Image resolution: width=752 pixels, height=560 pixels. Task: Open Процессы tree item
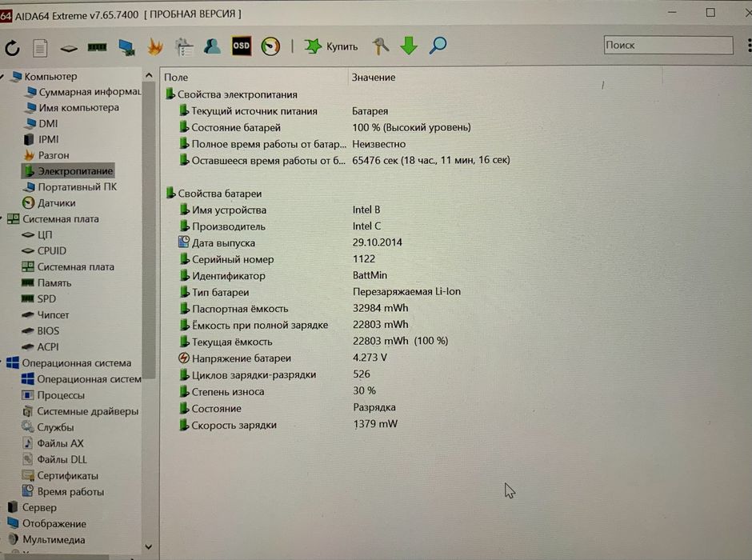tap(54, 395)
